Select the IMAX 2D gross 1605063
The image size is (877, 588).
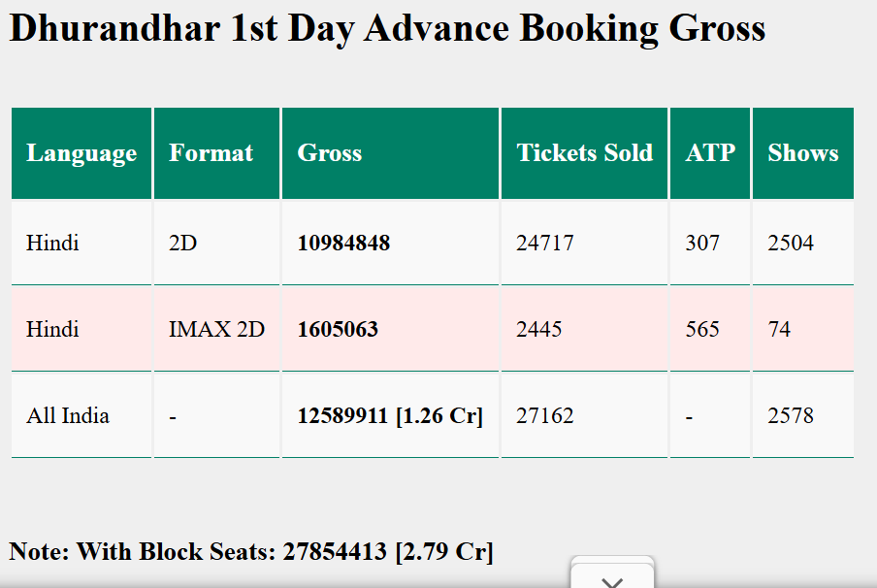tap(337, 329)
